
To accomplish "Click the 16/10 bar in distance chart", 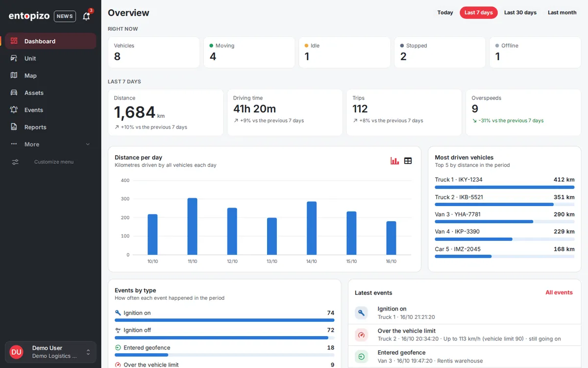I will [x=391, y=238].
